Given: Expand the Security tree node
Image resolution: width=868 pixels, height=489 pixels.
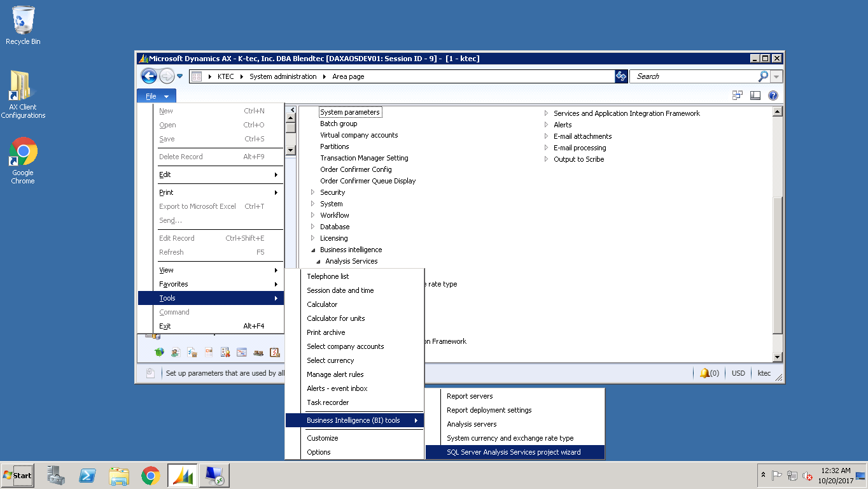Looking at the screenshot, I should (x=312, y=192).
